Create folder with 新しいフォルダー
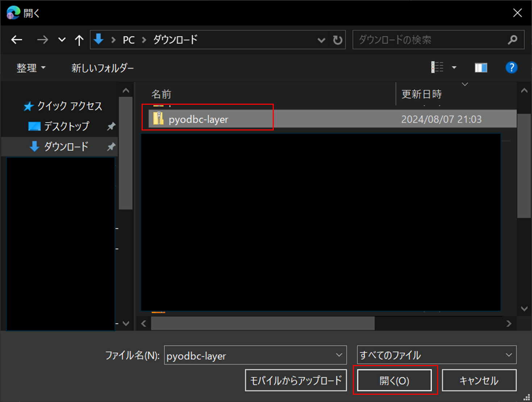This screenshot has height=402, width=532. click(x=102, y=68)
